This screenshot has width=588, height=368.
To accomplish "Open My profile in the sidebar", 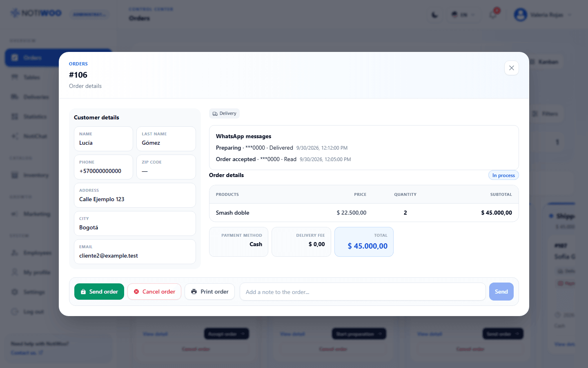I will [x=32, y=272].
